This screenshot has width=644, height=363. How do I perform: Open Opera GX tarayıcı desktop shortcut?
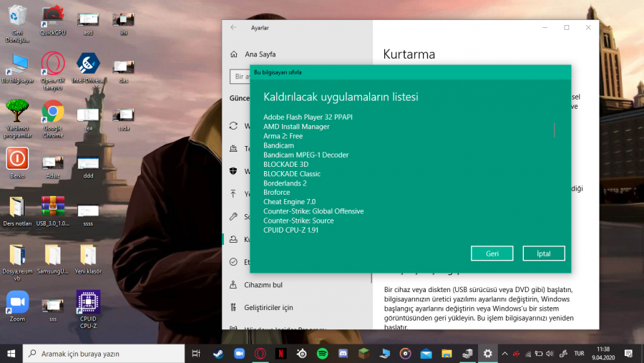[x=52, y=71]
